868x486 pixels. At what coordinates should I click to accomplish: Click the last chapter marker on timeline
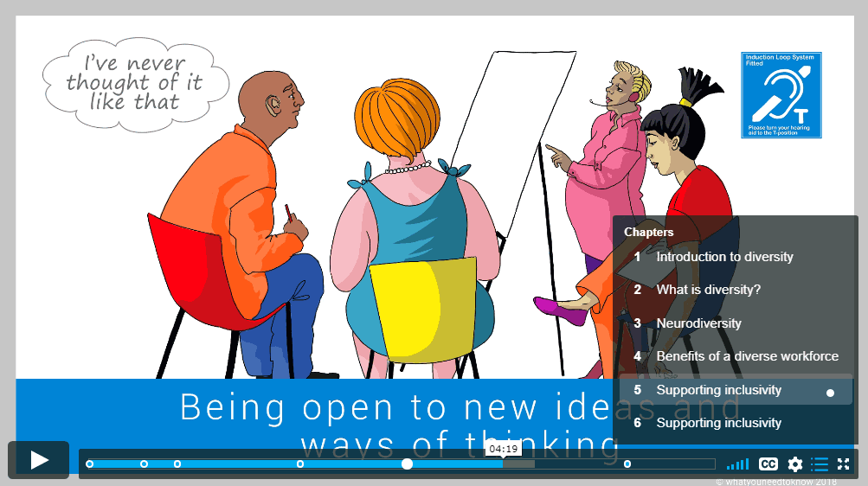coord(627,464)
